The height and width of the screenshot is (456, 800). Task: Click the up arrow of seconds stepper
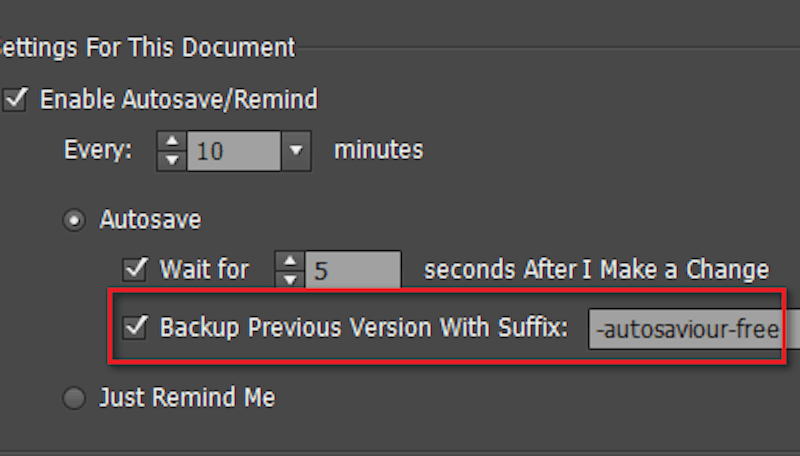(290, 261)
